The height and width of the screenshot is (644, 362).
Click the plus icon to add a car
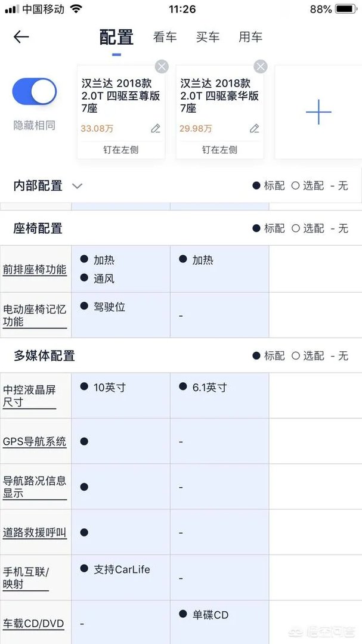(x=320, y=112)
